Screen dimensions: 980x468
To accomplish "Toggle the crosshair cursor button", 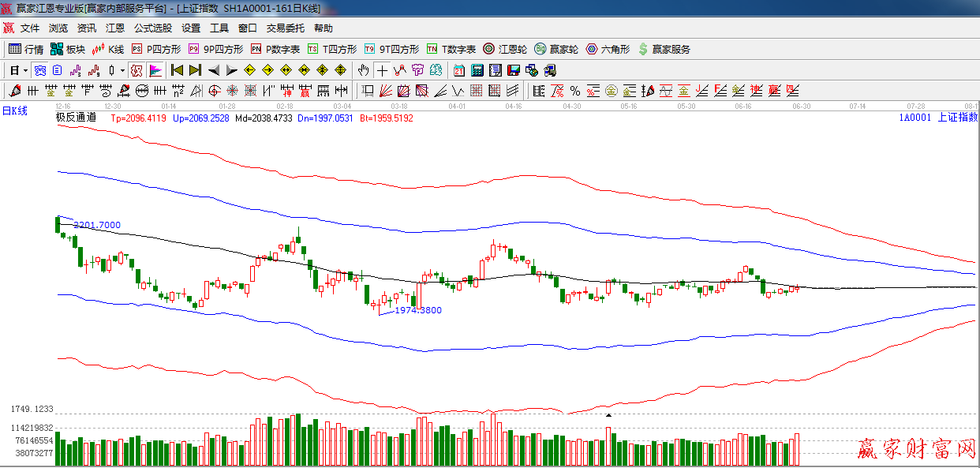I will point(382,70).
